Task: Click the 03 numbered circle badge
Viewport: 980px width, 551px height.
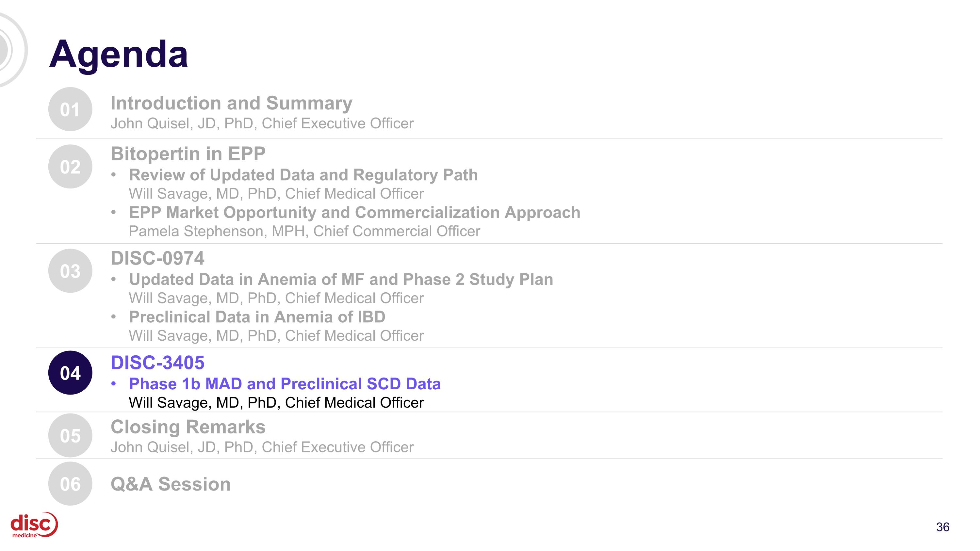Action: coord(70,271)
